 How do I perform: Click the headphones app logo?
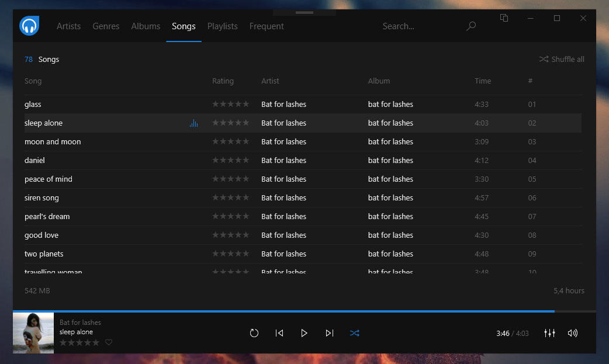point(29,26)
